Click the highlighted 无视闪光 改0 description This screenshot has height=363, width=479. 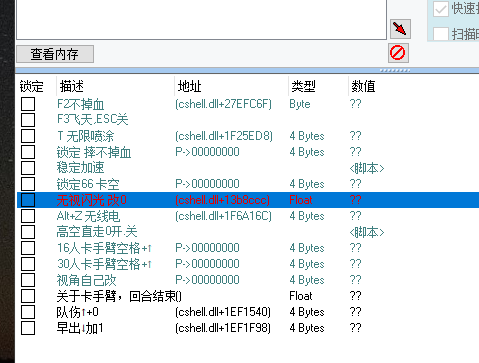(92, 200)
